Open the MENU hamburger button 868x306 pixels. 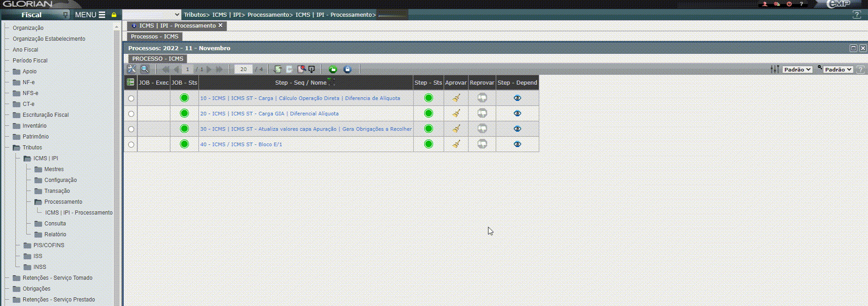(90, 15)
